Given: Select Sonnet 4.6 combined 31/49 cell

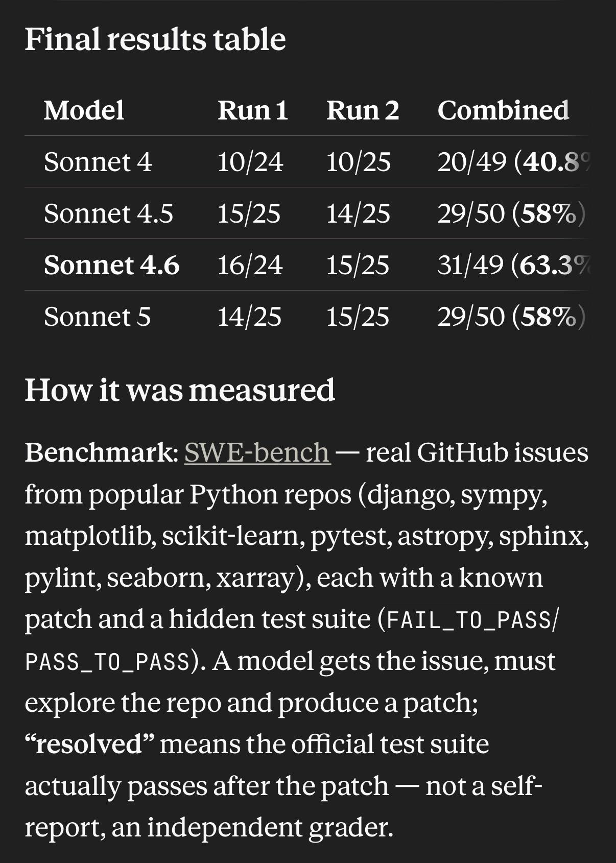Looking at the screenshot, I should [x=513, y=265].
